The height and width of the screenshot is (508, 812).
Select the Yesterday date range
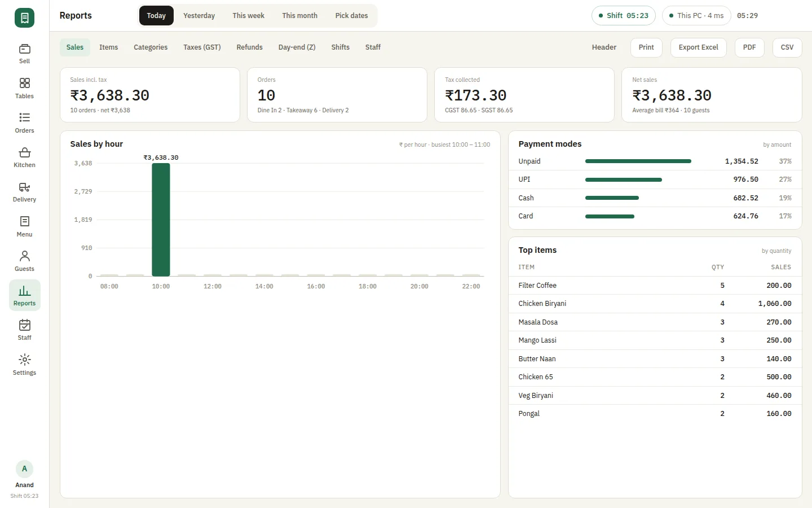coord(199,16)
